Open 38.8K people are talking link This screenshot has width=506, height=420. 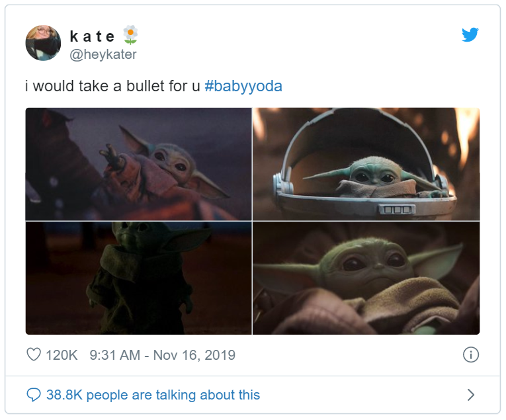pyautogui.click(x=153, y=395)
